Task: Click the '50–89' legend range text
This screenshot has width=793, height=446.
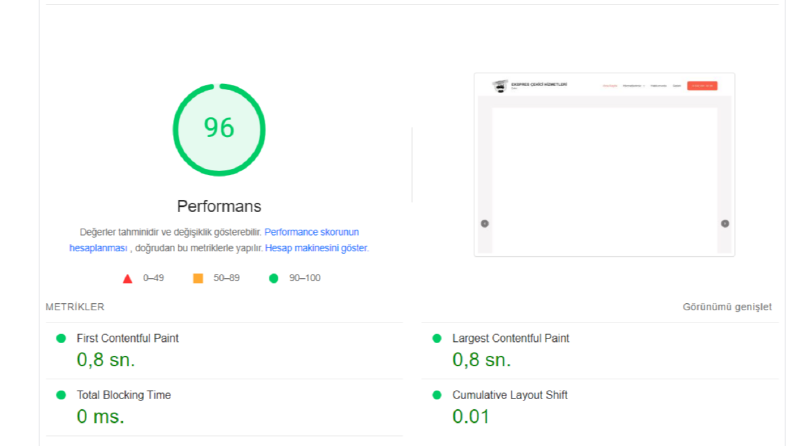Action: click(226, 278)
